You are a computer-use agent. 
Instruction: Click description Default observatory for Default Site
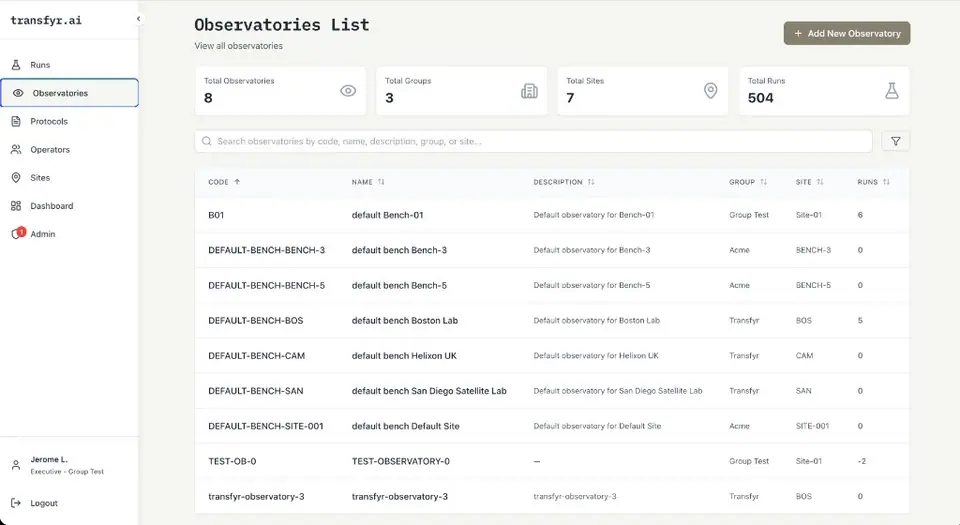point(597,426)
